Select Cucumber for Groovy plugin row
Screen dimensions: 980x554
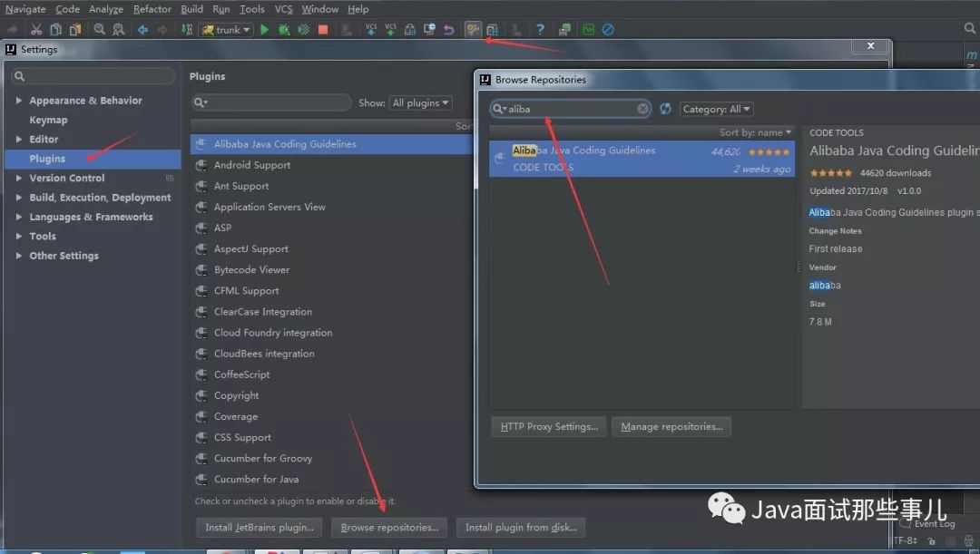click(332, 458)
